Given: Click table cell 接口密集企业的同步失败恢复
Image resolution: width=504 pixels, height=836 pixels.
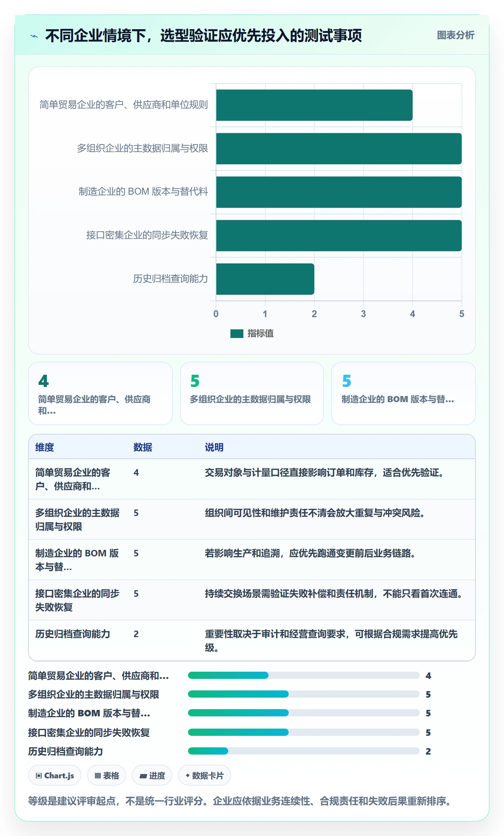Looking at the screenshot, I should (x=77, y=600).
